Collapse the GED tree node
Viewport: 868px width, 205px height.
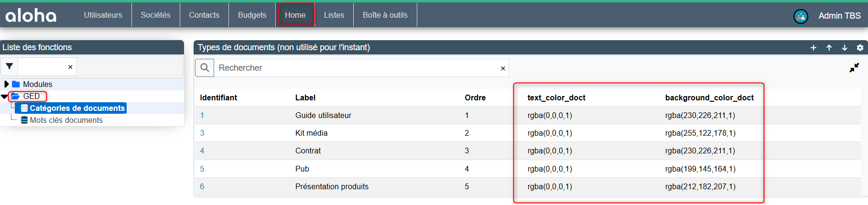click(x=4, y=97)
